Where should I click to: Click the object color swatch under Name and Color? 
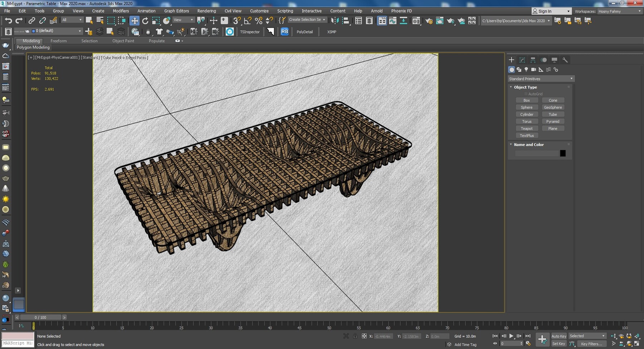click(563, 153)
